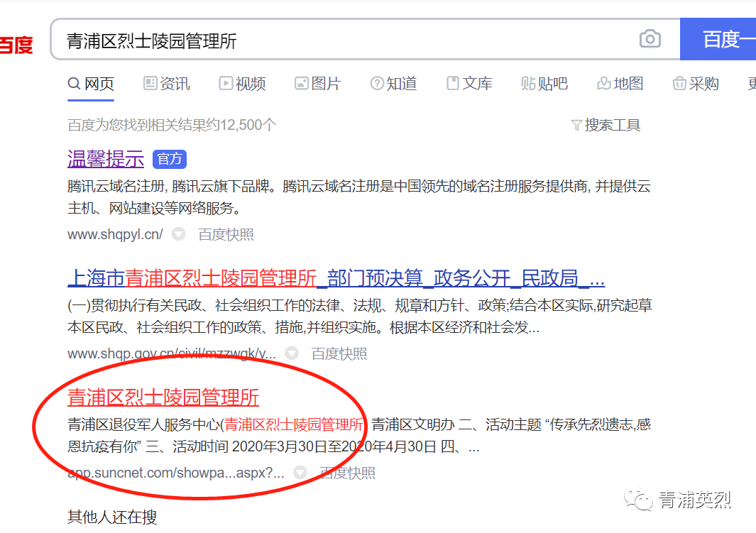The width and height of the screenshot is (756, 533).
Task: Open the 知道 tab
Action: tap(393, 84)
